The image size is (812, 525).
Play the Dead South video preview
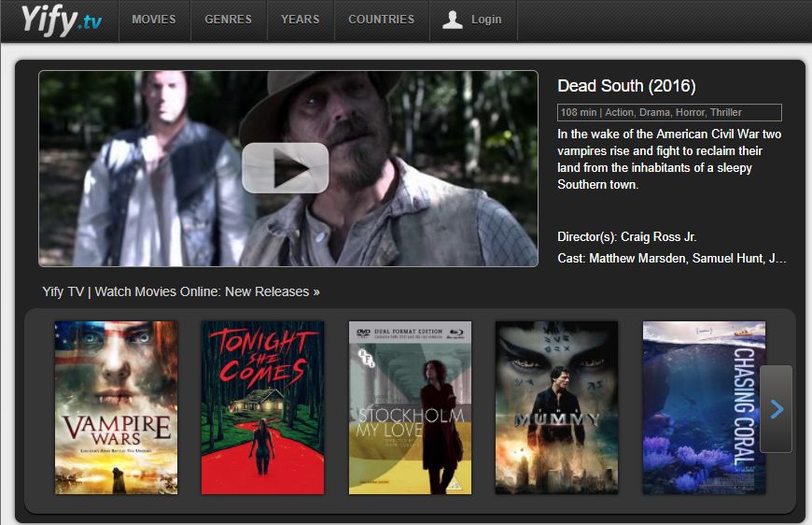[286, 168]
